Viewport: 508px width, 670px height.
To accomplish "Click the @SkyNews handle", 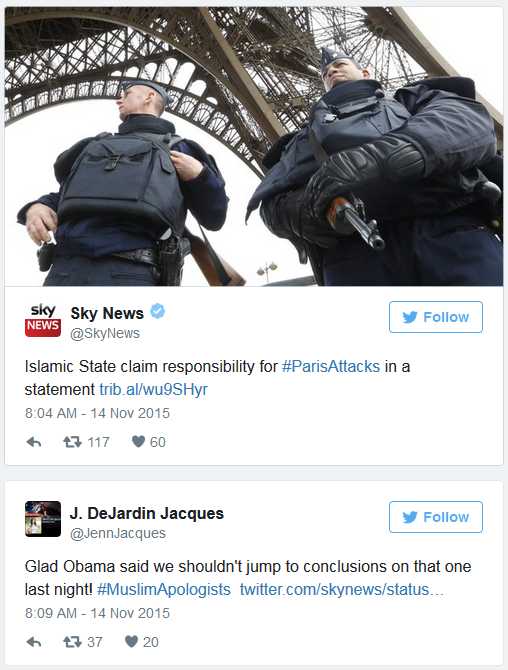I will tap(105, 333).
